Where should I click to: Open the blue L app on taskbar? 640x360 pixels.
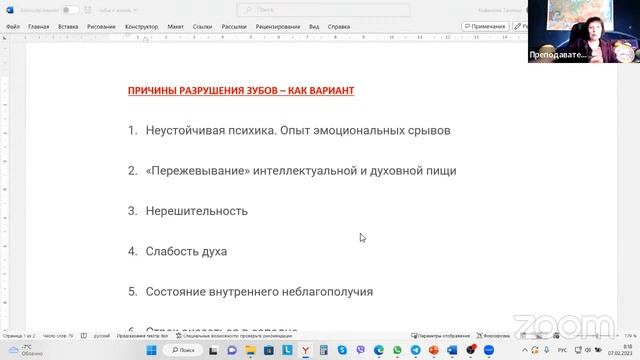(x=287, y=350)
